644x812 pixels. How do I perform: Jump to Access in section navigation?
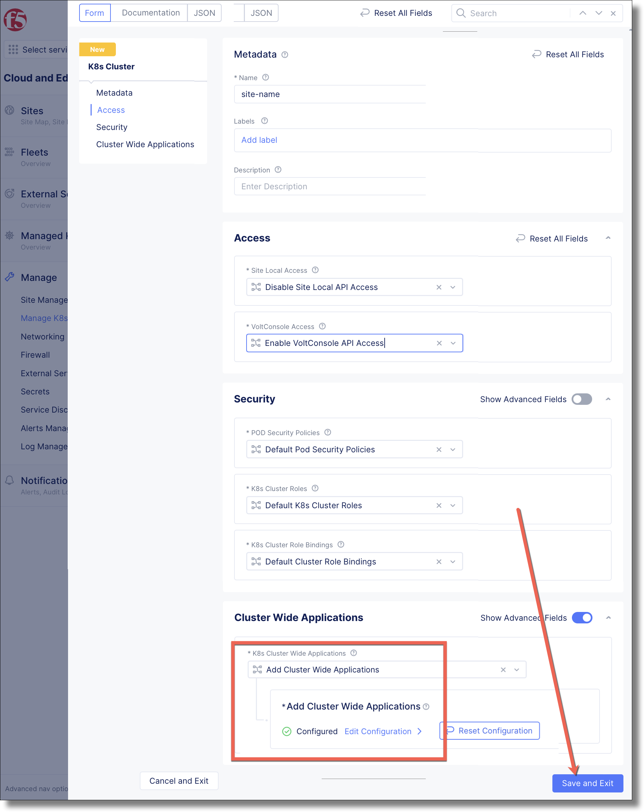[111, 110]
